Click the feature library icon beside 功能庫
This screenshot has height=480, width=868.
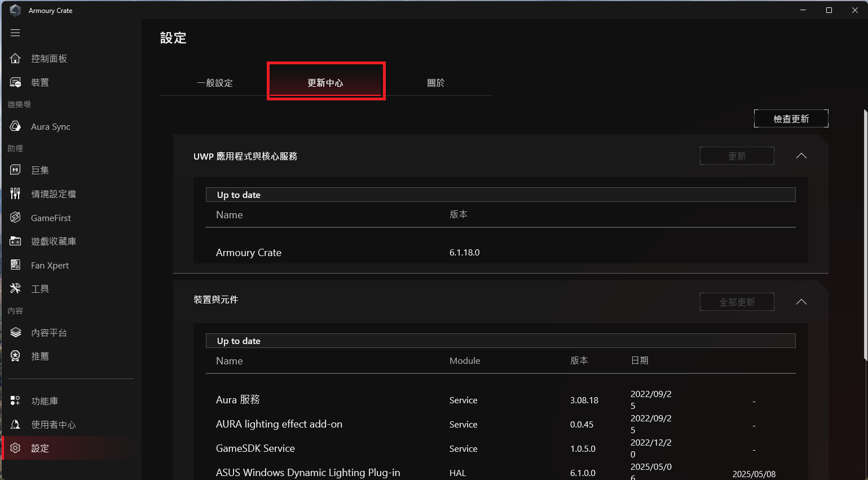coord(15,400)
